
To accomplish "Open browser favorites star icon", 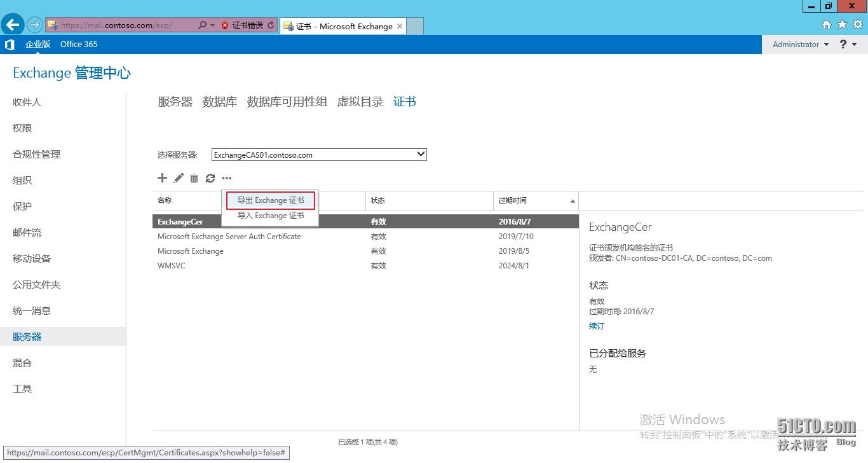I will click(841, 24).
